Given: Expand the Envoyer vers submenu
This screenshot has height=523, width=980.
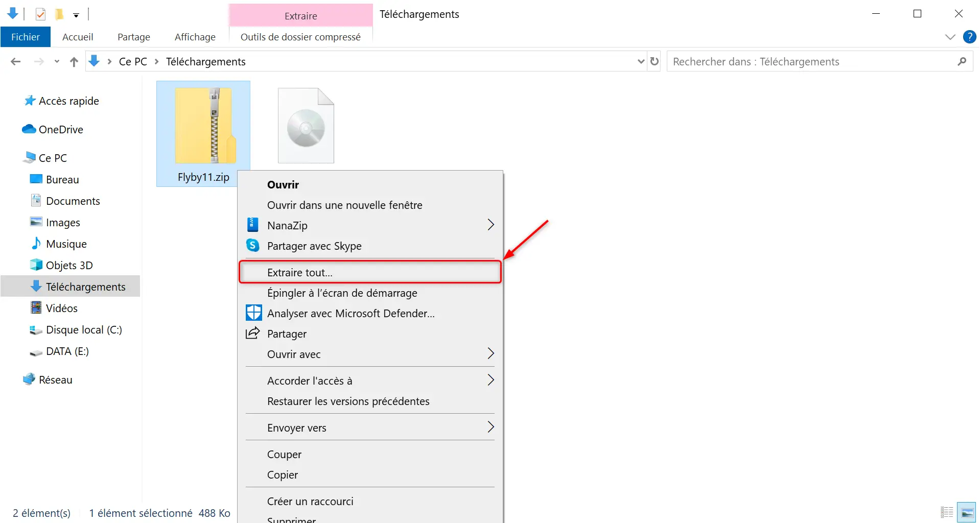Looking at the screenshot, I should point(370,427).
